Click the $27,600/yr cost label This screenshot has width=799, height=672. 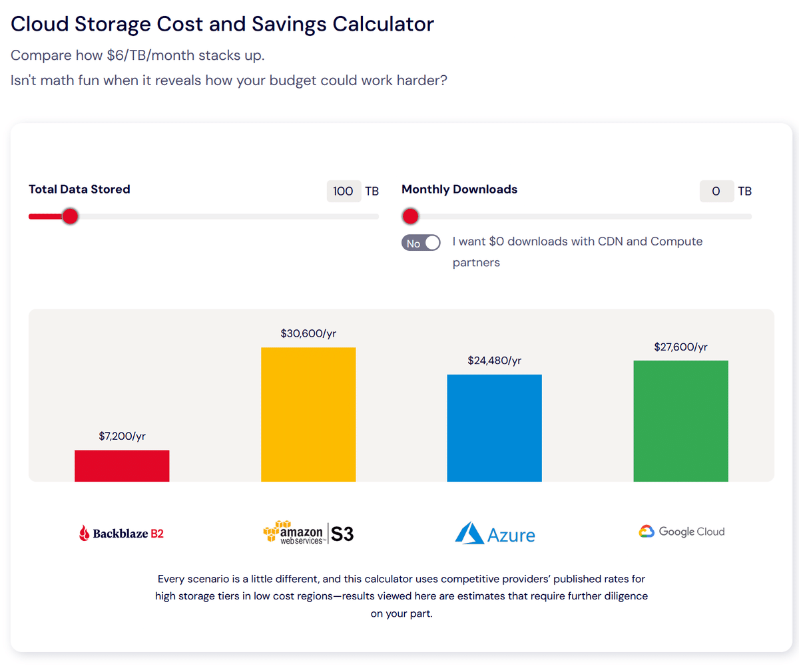coord(681,347)
